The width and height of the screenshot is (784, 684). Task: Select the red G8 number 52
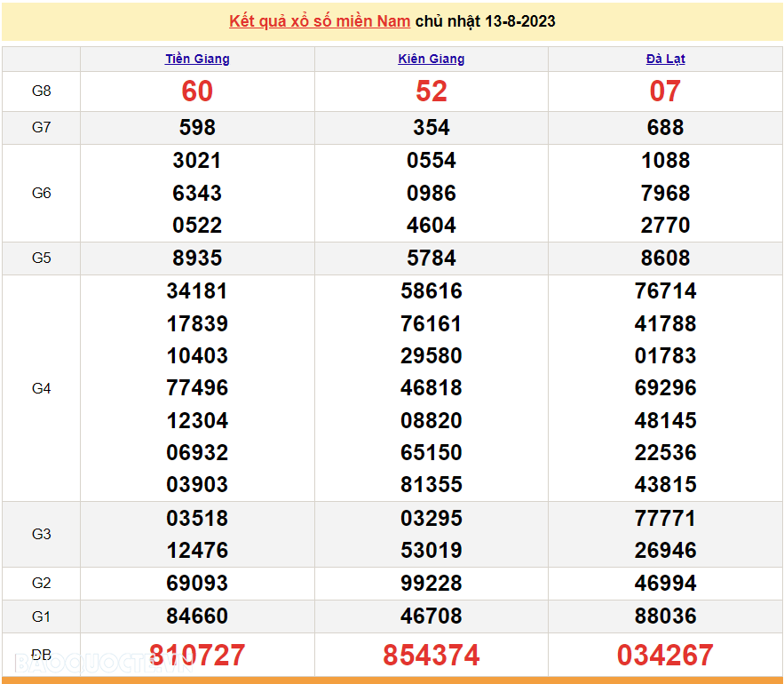tap(432, 91)
